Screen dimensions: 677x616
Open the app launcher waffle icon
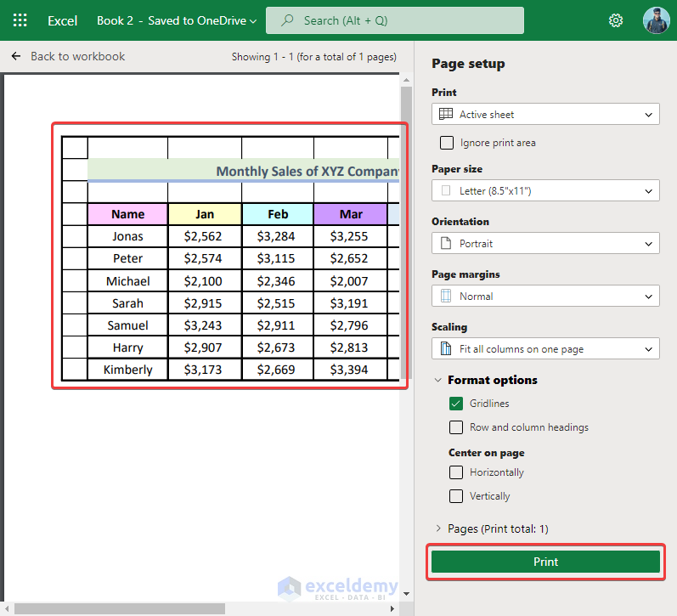pyautogui.click(x=20, y=20)
